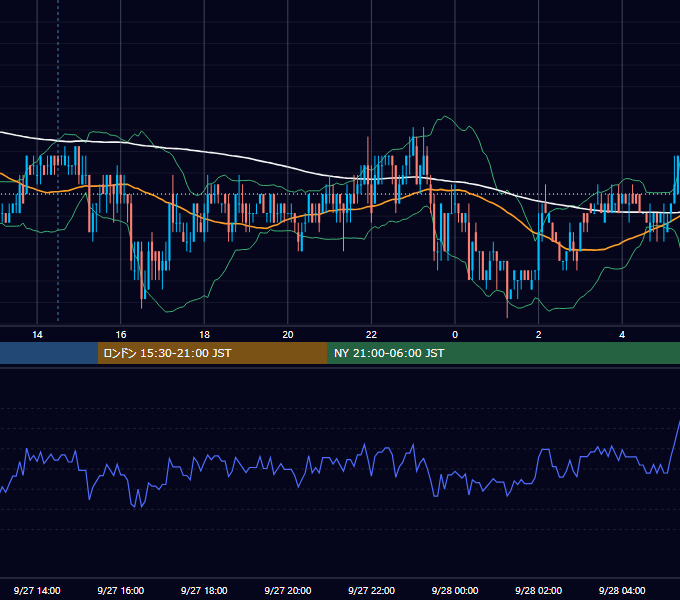Click the 9/27 14:00 date label
This screenshot has height=600, width=680.
(37, 590)
